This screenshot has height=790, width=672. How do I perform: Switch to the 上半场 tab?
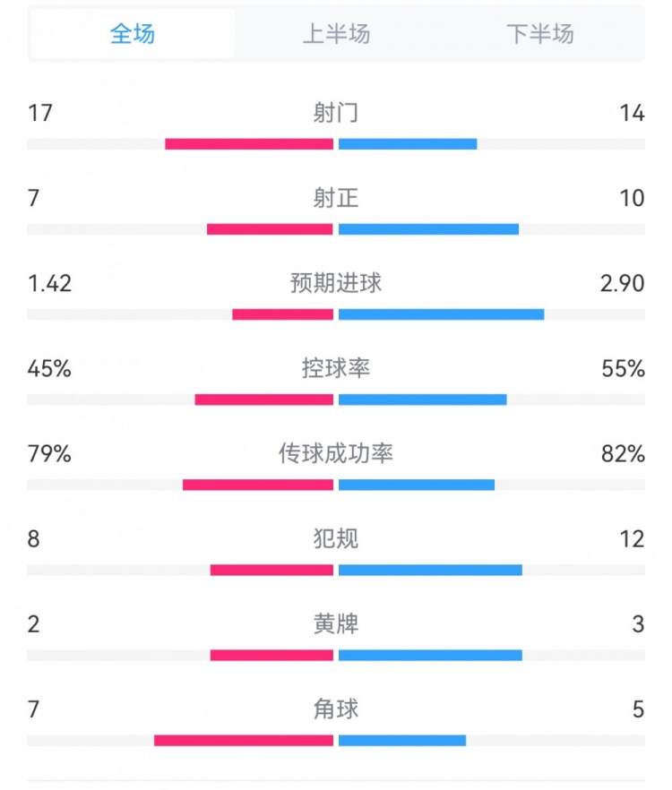(x=336, y=34)
